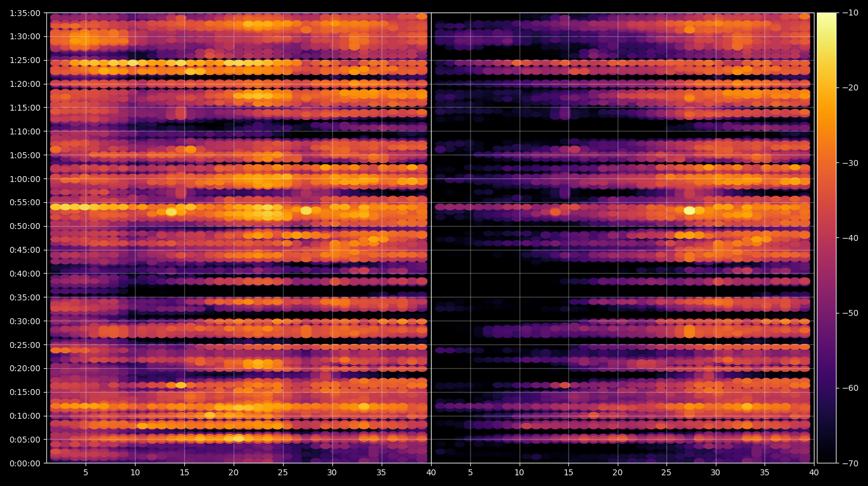
Task: Click x-axis label 35 of right heatmap
Action: coord(765,473)
